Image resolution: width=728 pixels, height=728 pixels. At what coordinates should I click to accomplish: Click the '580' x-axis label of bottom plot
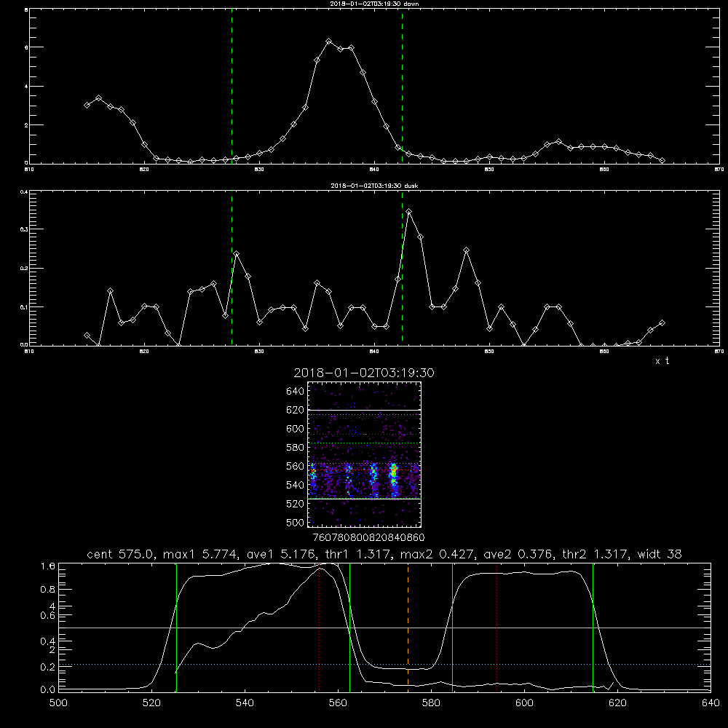(x=431, y=703)
